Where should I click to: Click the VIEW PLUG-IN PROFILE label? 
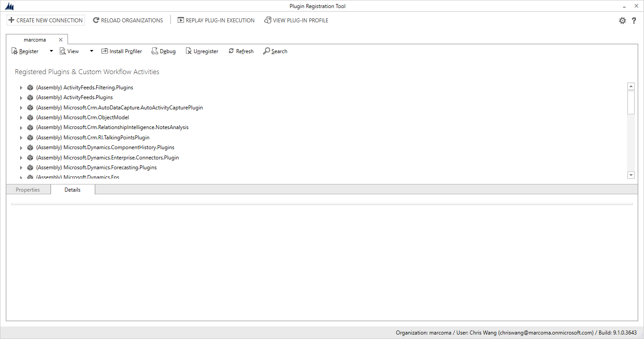coord(301,20)
